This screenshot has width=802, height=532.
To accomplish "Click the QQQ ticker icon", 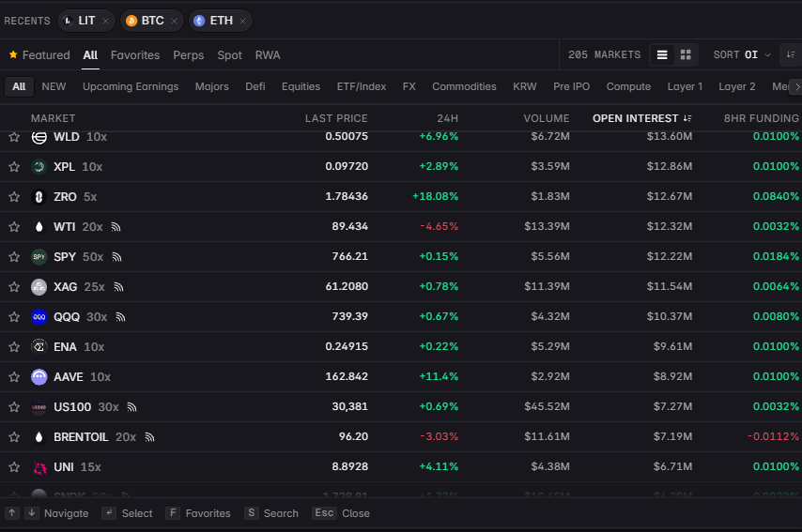I will 39,317.
